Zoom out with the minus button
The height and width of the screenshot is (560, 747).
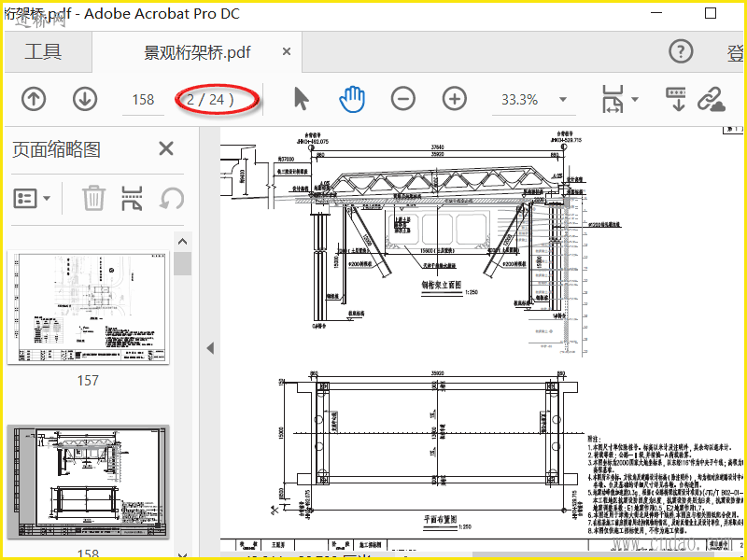[403, 99]
